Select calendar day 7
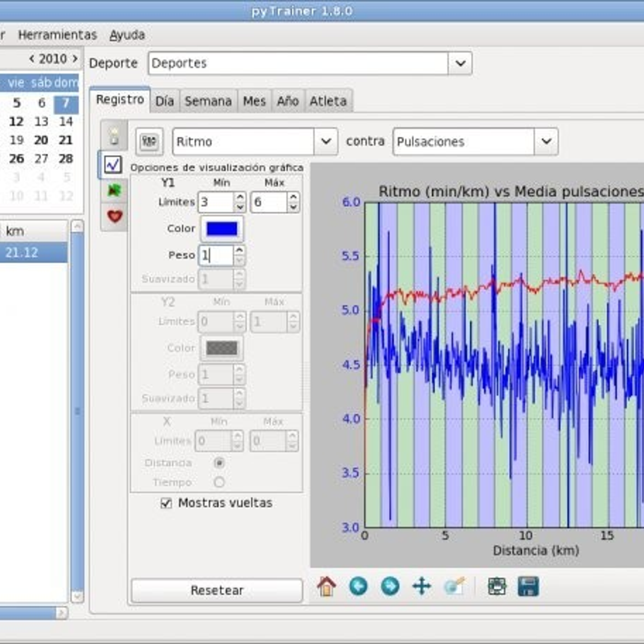Viewport: 644px width, 644px height. (x=66, y=103)
